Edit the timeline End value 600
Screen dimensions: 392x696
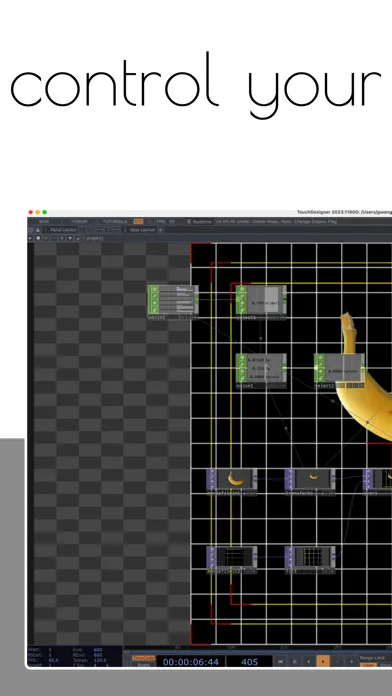point(98,650)
